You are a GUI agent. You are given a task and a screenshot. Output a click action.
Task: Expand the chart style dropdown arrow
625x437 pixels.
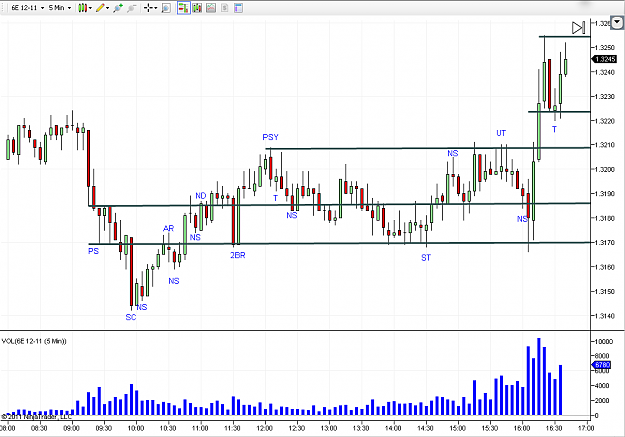coord(90,8)
